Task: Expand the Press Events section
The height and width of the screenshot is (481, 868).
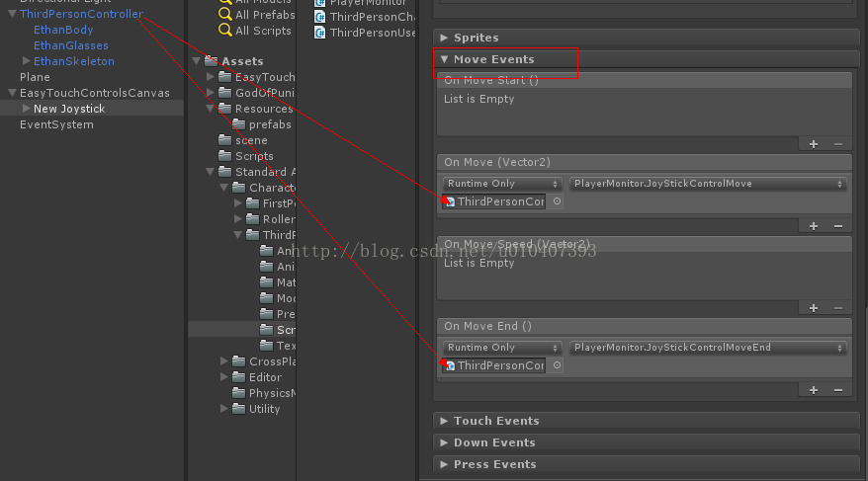Action: pos(444,464)
